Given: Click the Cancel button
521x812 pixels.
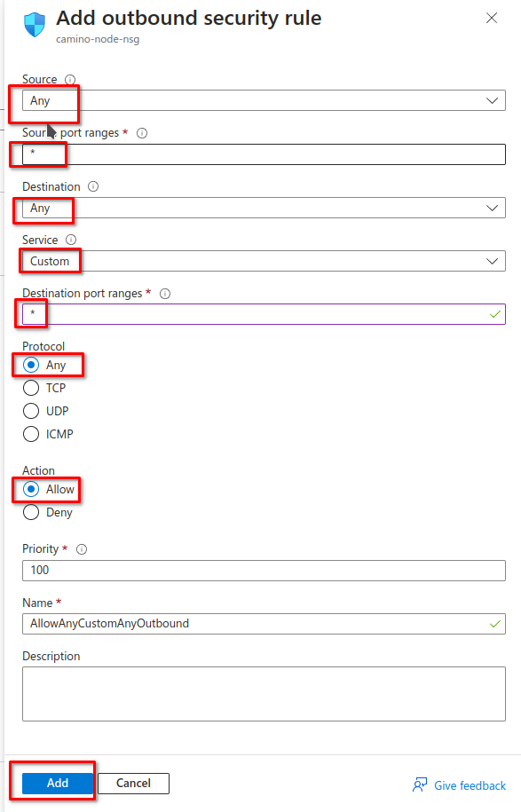Looking at the screenshot, I should point(134,783).
